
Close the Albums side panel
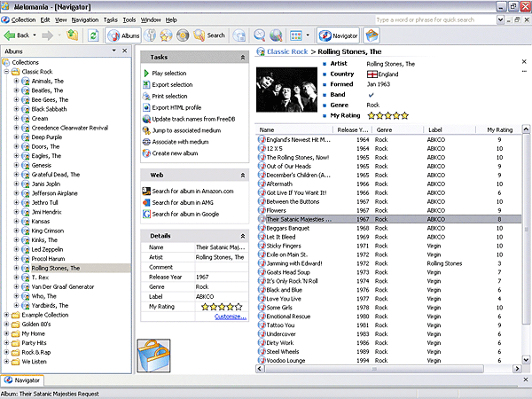tap(124, 51)
